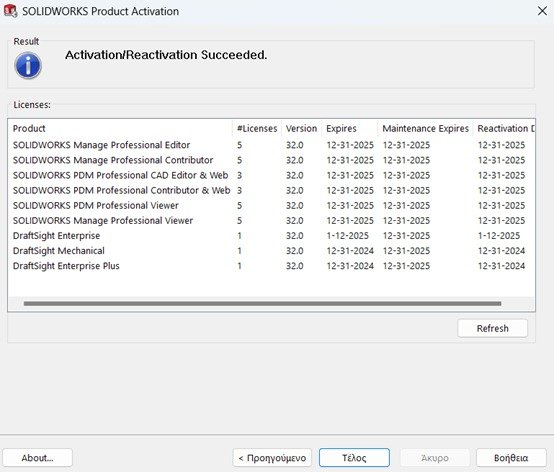
Task: Click version 32.0 of Manage Professional Editor
Action: click(x=295, y=145)
